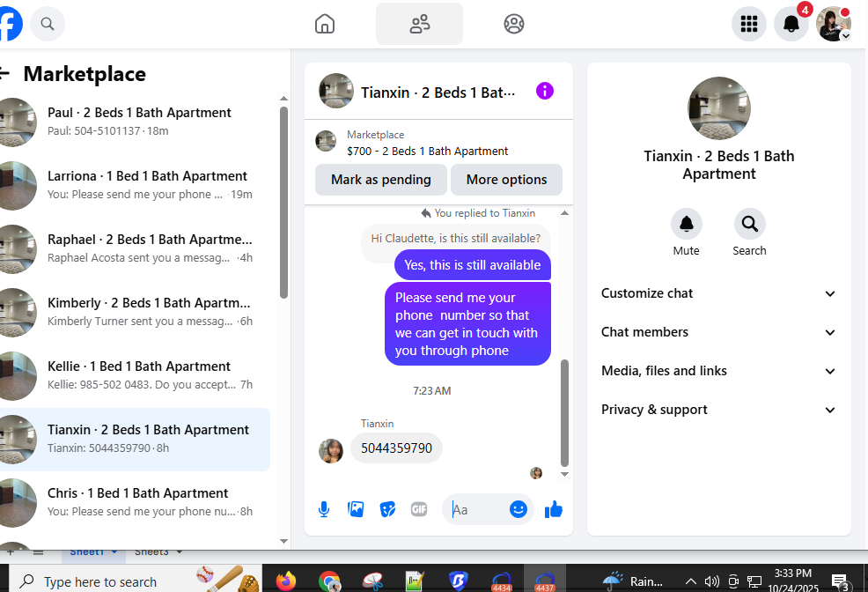Record a voice clip microphone icon
The image size is (868, 592).
[x=324, y=509]
